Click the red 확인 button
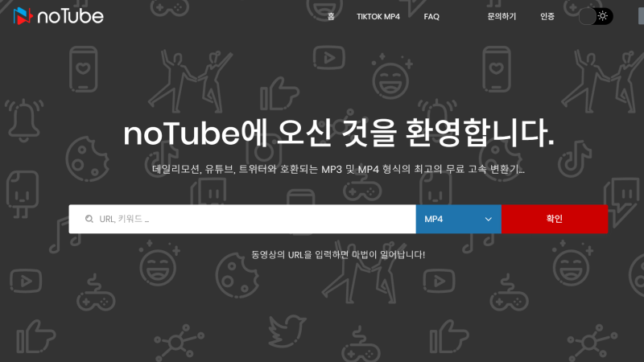This screenshot has height=362, width=644. pos(555,219)
